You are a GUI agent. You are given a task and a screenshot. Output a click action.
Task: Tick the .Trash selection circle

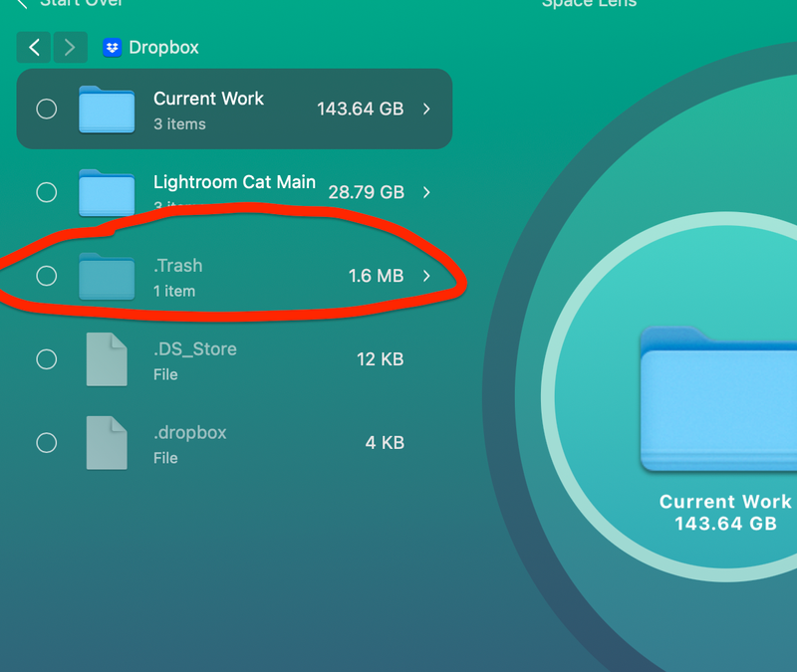point(47,276)
